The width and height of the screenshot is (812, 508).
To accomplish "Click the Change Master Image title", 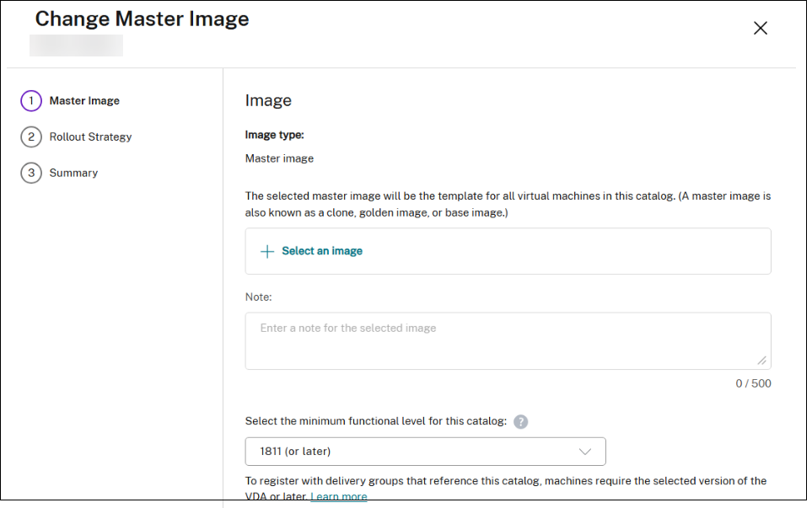I will [142, 19].
